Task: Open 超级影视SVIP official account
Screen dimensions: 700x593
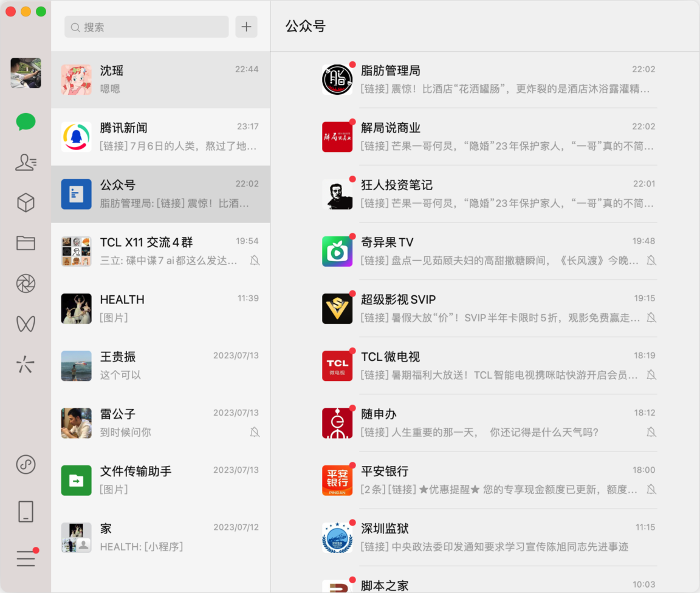Action: [489, 308]
